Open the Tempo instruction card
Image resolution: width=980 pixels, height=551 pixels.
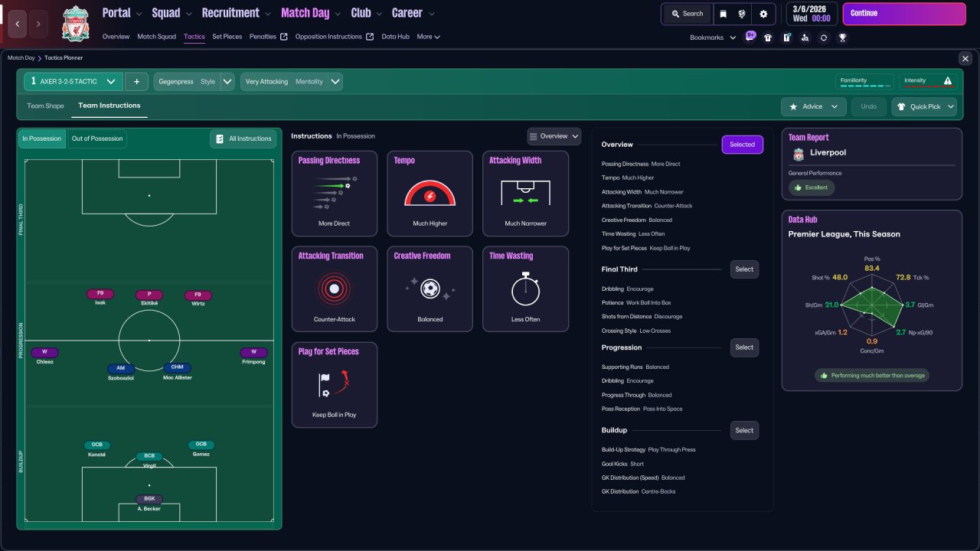(430, 194)
